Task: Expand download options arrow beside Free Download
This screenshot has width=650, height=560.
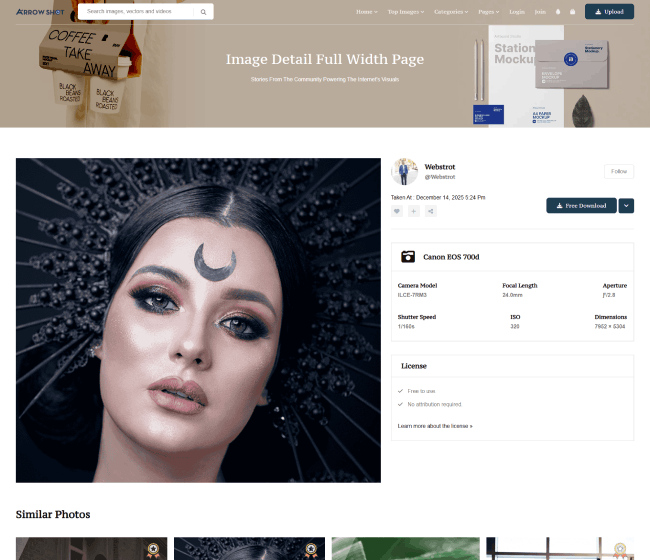Action: tap(627, 205)
